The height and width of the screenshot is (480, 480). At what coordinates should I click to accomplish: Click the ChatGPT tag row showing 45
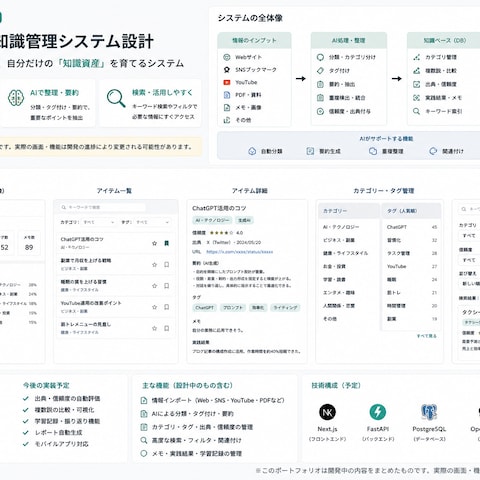click(x=412, y=227)
